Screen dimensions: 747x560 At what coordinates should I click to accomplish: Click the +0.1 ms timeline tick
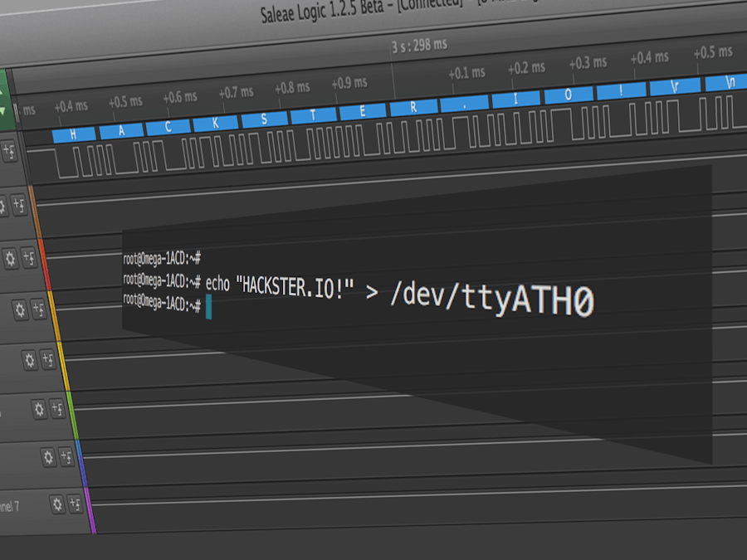pyautogui.click(x=466, y=73)
